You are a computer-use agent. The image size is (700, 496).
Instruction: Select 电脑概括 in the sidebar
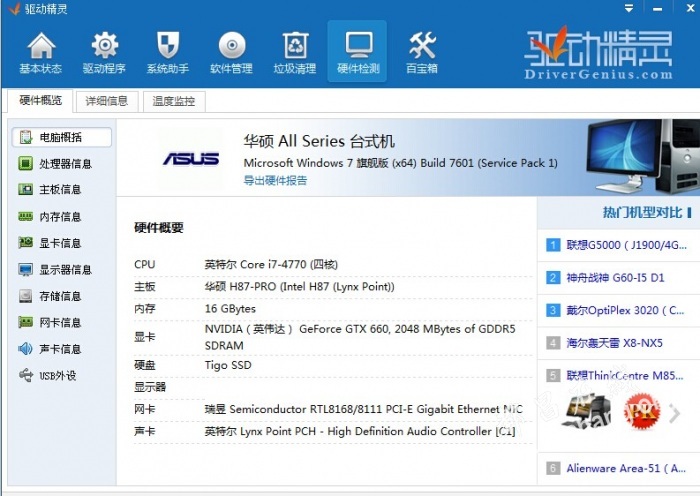(x=62, y=137)
